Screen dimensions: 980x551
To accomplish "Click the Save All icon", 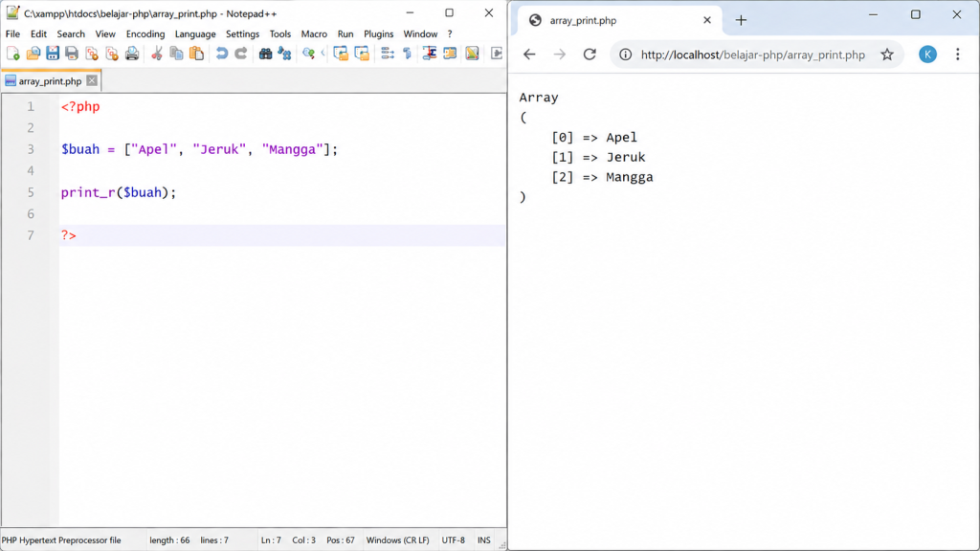I will click(72, 54).
